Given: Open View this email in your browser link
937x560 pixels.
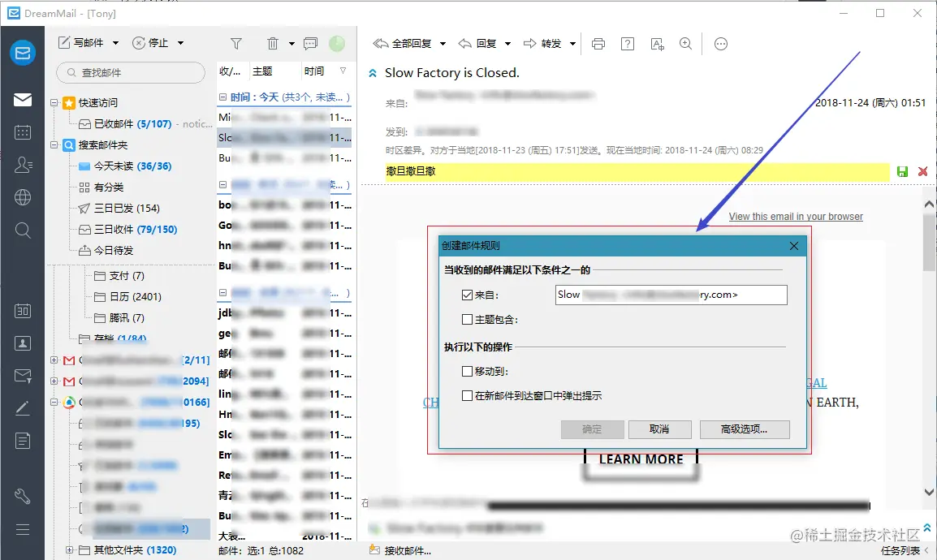Looking at the screenshot, I should [796, 217].
